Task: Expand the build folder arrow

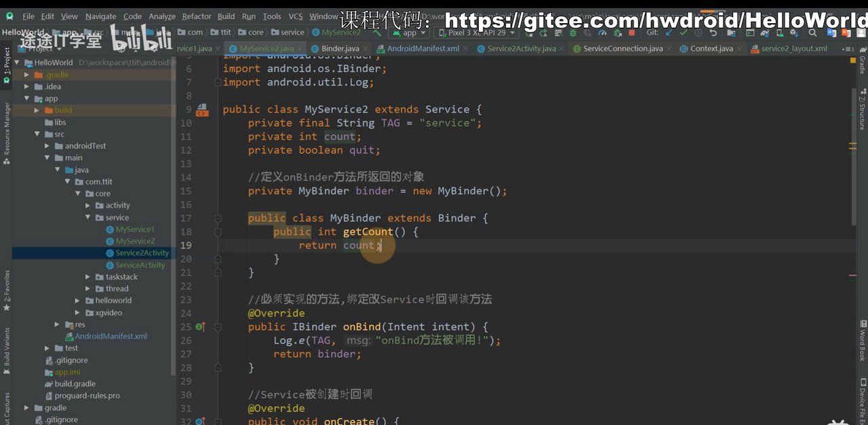Action: (x=37, y=110)
